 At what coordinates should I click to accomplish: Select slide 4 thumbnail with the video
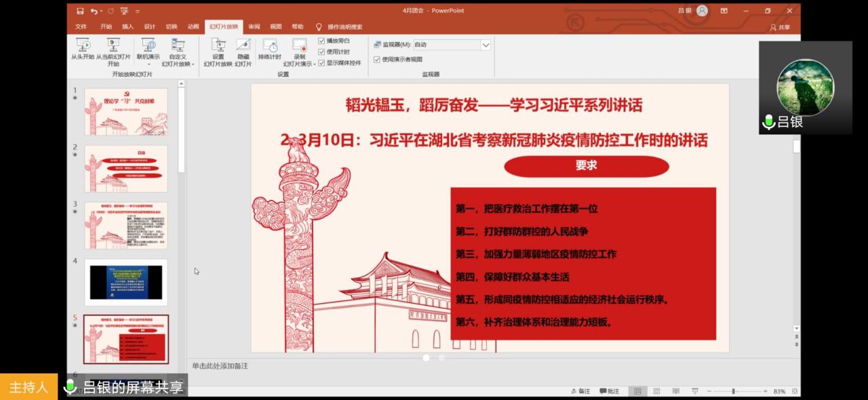[x=126, y=282]
